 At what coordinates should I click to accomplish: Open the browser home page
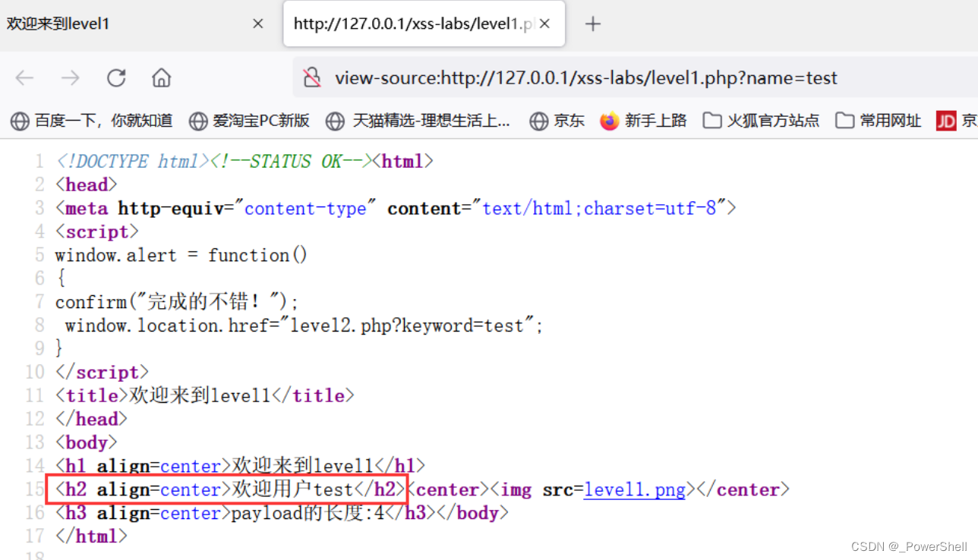(x=161, y=77)
